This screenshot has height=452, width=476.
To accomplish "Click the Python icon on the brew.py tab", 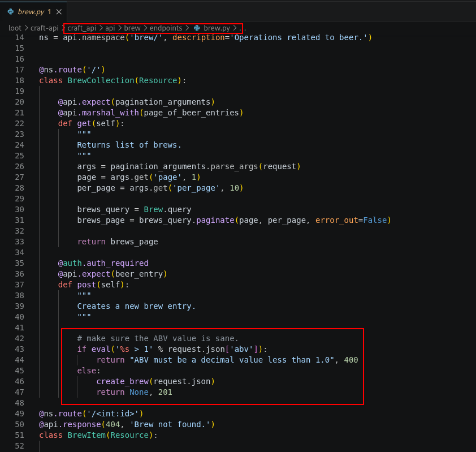I will tap(11, 11).
